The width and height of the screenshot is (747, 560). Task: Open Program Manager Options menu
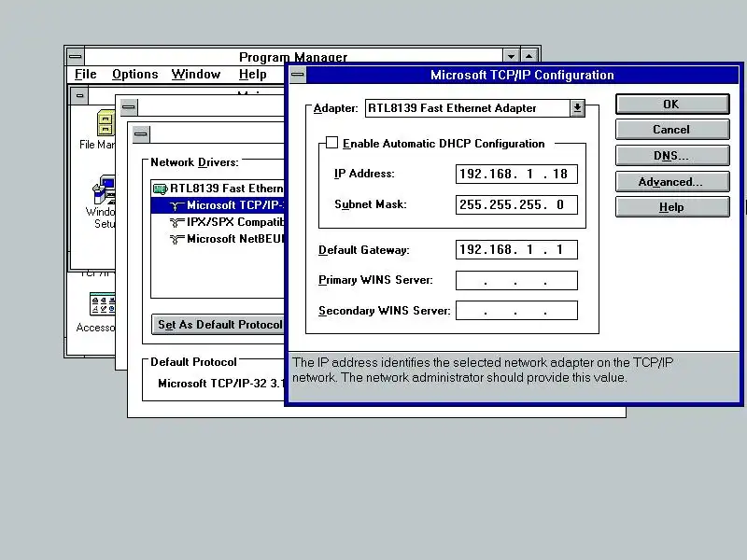point(134,75)
